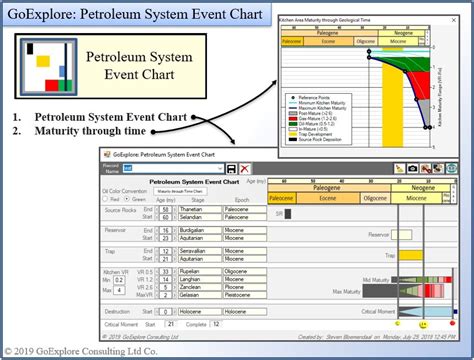Click the red face marker under the chart
Viewport: 474px width, 360px height.
pos(452,323)
